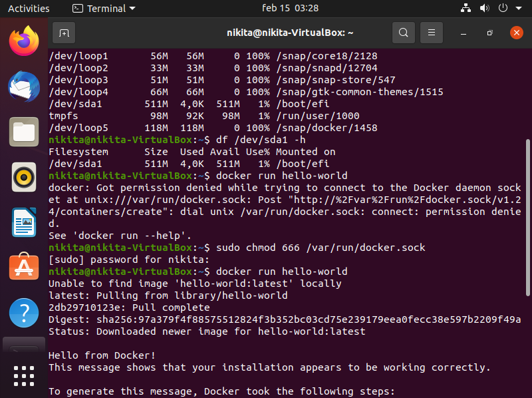Click the window title nikita@nikita-VirtualBox: ~
Image resolution: width=532 pixels, height=398 pixels.
coord(290,33)
